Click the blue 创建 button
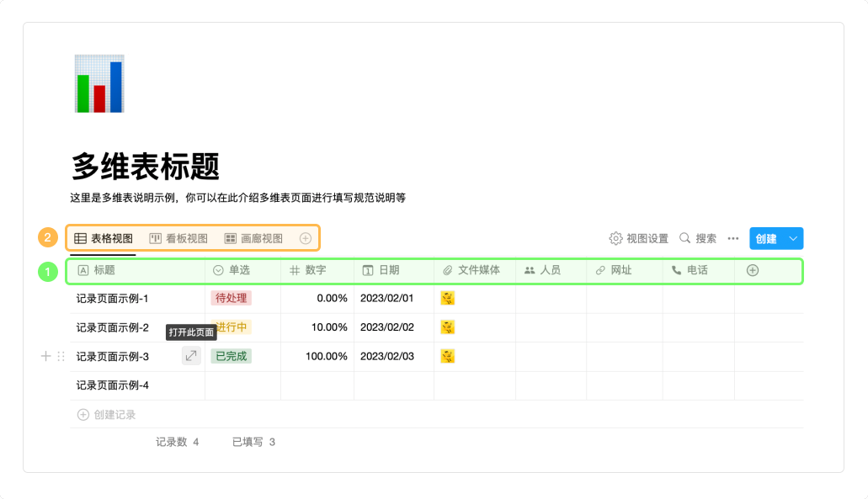 click(766, 238)
